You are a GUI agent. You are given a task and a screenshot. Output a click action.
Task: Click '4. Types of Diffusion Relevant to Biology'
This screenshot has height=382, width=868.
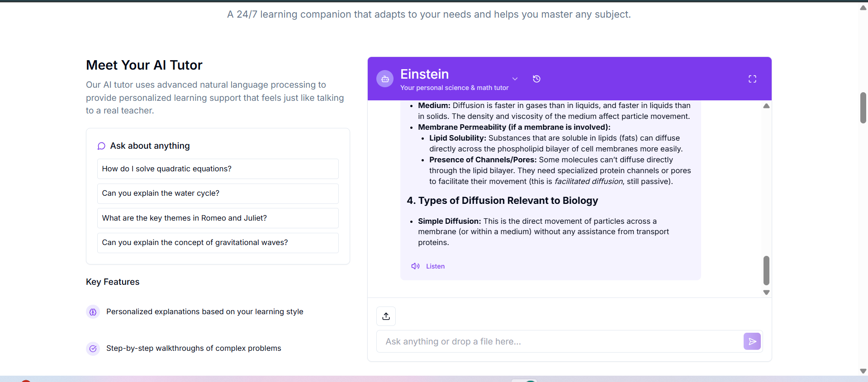(x=502, y=201)
